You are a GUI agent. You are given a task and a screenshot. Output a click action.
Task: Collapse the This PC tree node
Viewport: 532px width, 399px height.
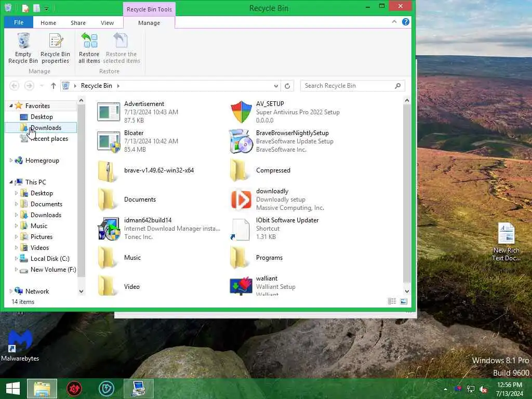click(11, 182)
